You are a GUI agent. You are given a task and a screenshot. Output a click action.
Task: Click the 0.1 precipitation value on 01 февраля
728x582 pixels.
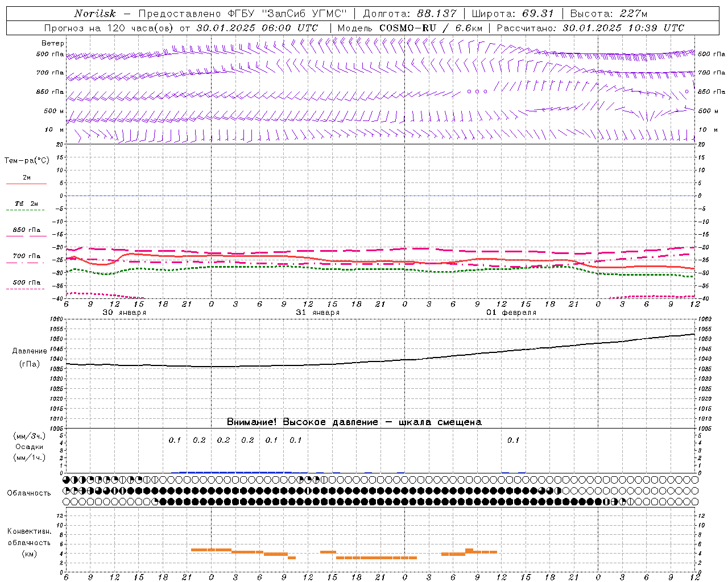513,440
